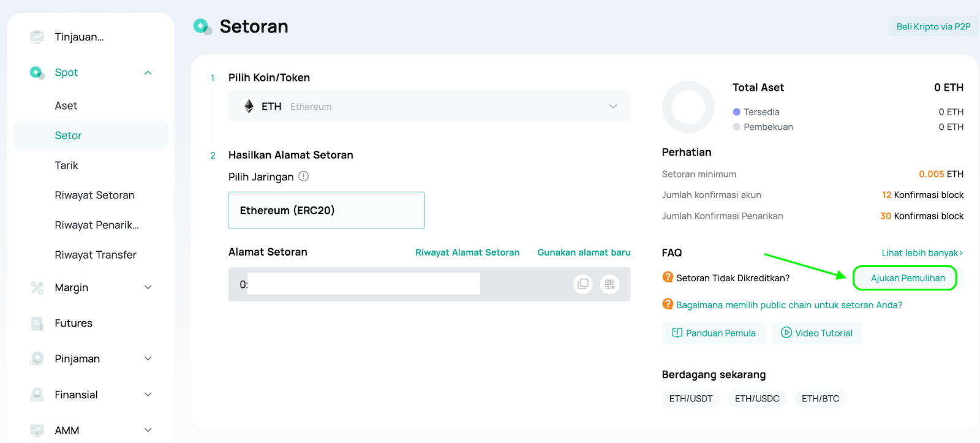Click 30 Konfirmasi block value
The image size is (980, 443).
point(922,216)
